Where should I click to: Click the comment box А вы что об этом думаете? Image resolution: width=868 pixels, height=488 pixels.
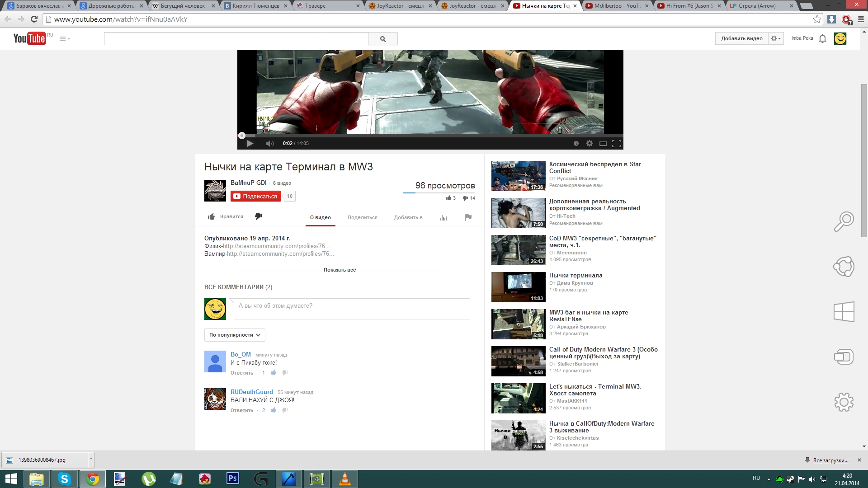click(x=352, y=309)
